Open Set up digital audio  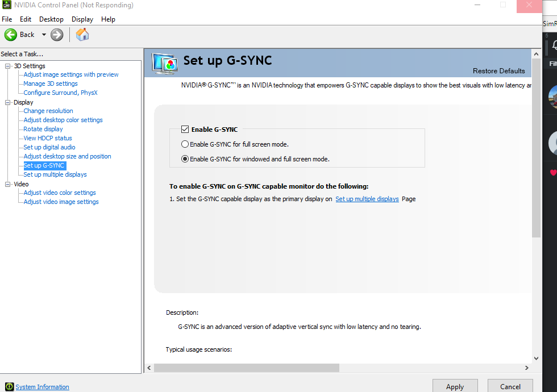(x=49, y=147)
